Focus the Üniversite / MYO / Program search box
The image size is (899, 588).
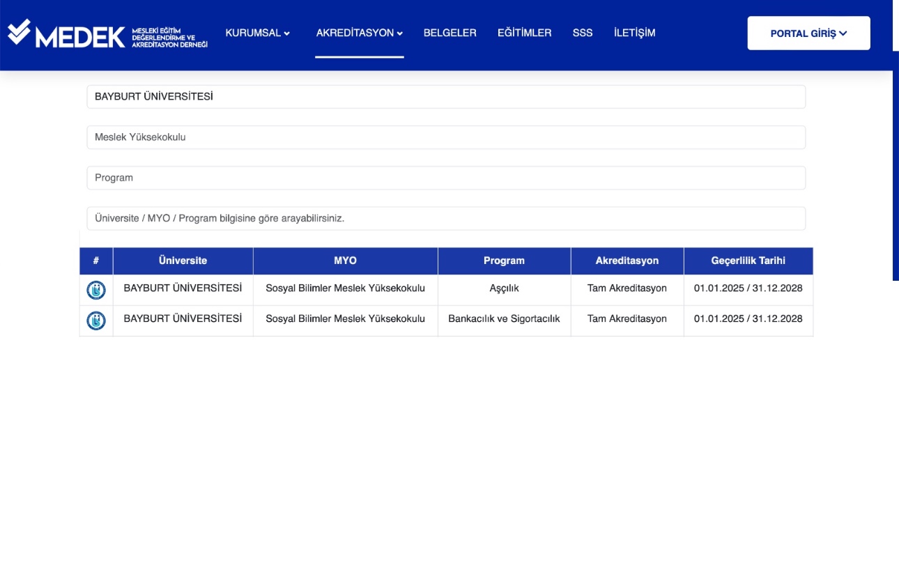446,218
